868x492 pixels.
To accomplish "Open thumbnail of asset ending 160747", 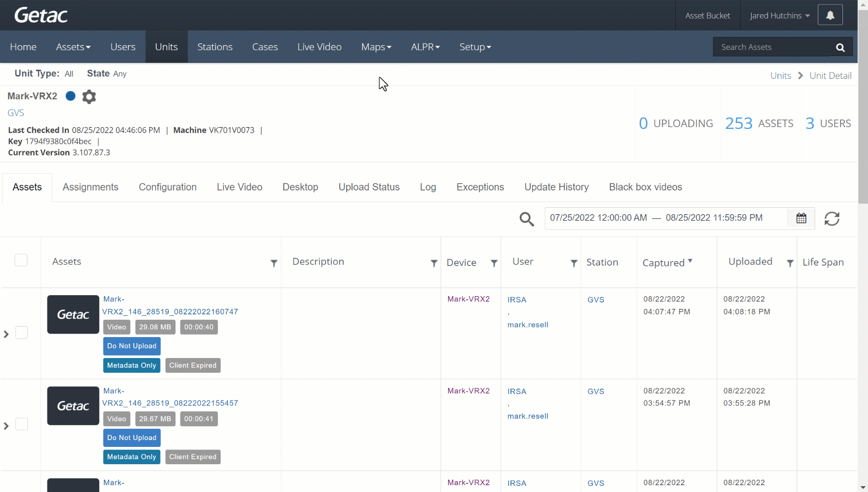I will [73, 314].
